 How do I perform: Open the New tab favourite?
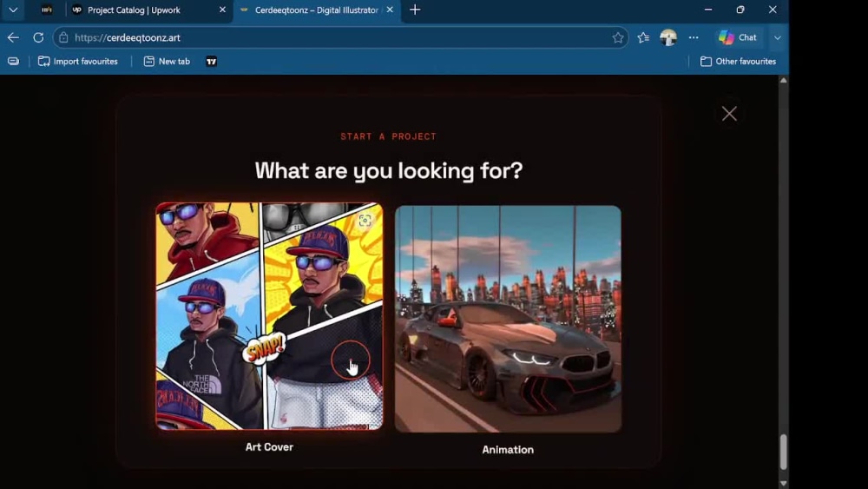tap(167, 62)
